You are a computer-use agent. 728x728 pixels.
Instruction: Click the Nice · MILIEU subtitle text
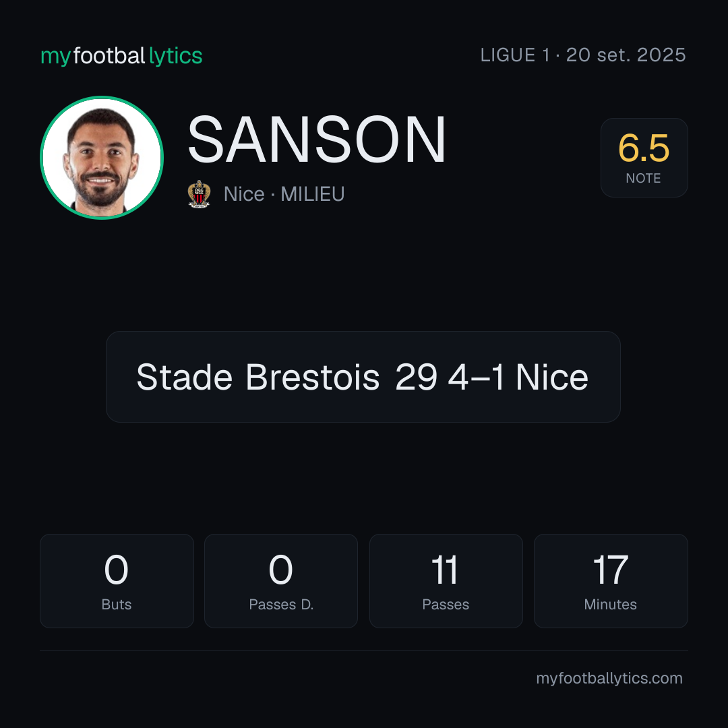pyautogui.click(x=284, y=194)
